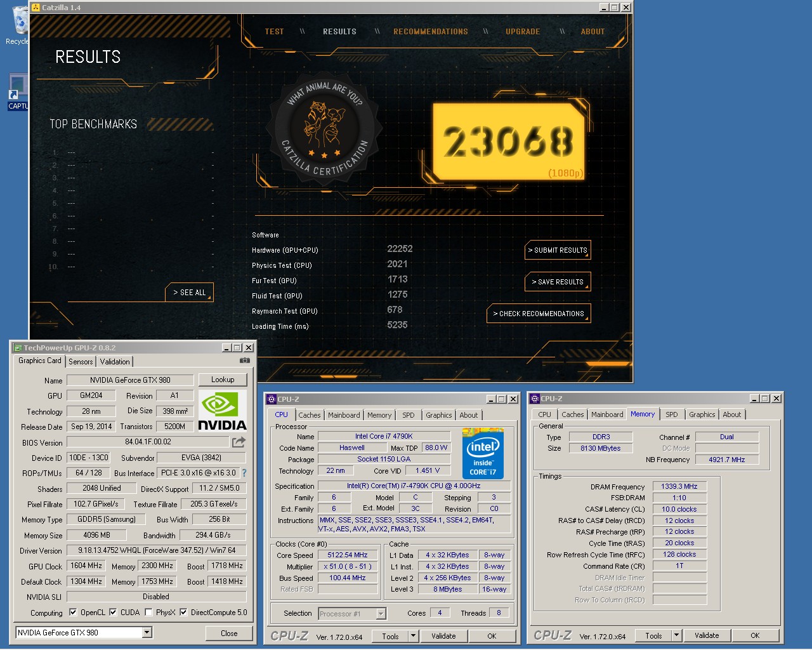Click the CHECK RECOMMENDATIONS button

[x=539, y=314]
